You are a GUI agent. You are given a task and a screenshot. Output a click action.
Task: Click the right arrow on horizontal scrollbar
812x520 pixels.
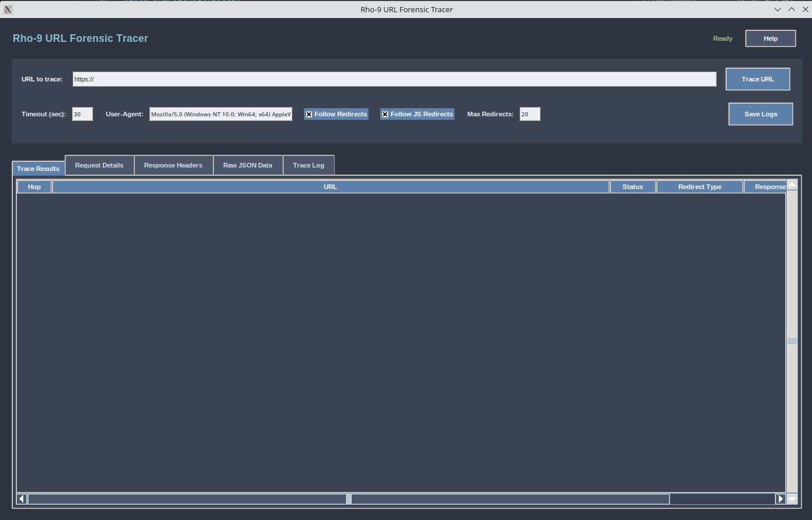click(x=780, y=498)
